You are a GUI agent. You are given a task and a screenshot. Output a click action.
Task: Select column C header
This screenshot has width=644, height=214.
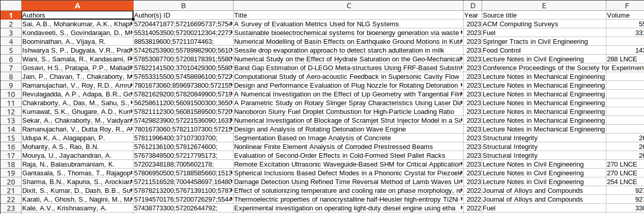tap(348, 6)
